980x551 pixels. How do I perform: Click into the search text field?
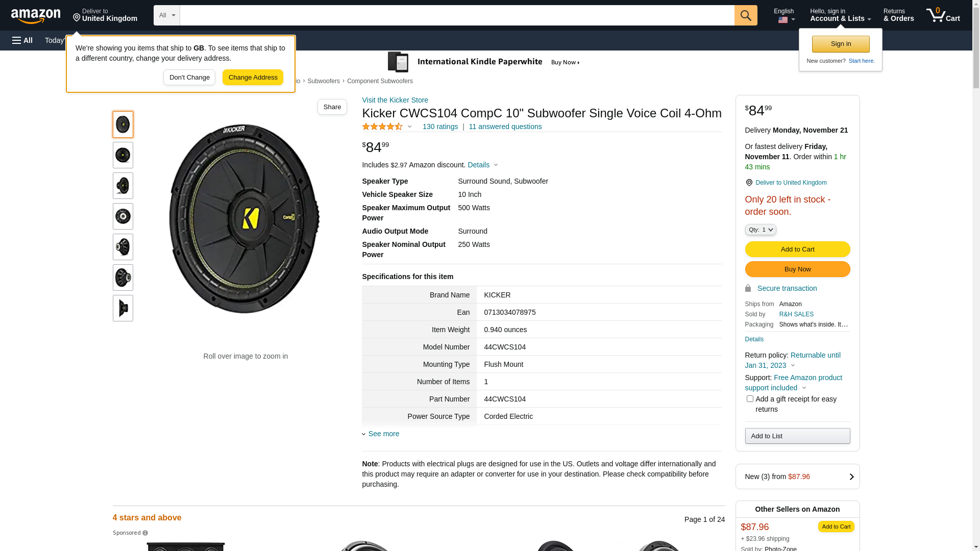457,15
